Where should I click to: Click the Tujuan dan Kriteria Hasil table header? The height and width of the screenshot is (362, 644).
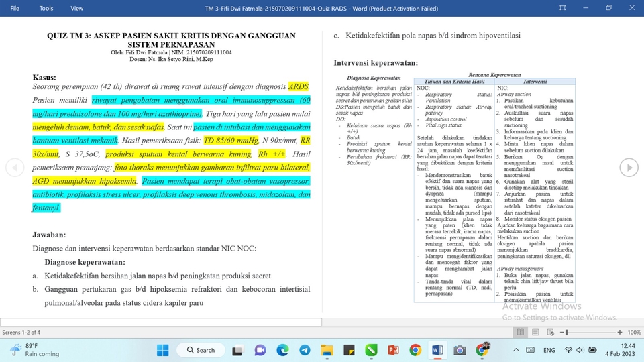(454, 82)
